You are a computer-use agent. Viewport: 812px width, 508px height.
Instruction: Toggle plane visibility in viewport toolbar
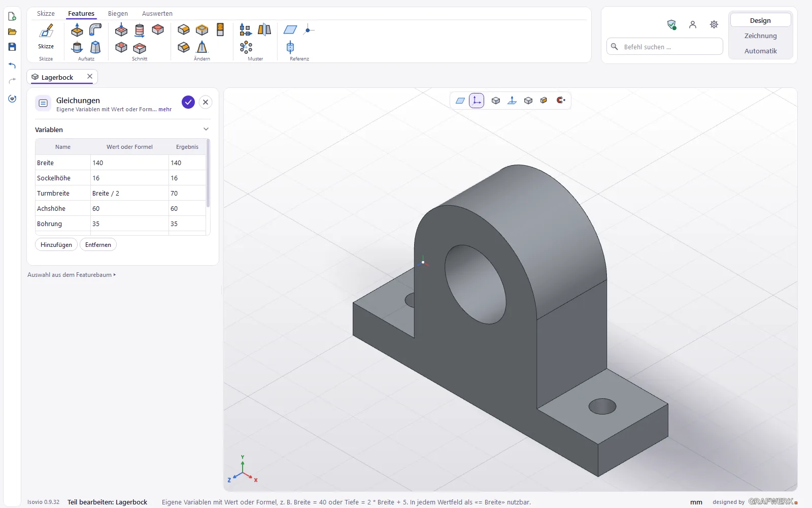[x=460, y=101]
